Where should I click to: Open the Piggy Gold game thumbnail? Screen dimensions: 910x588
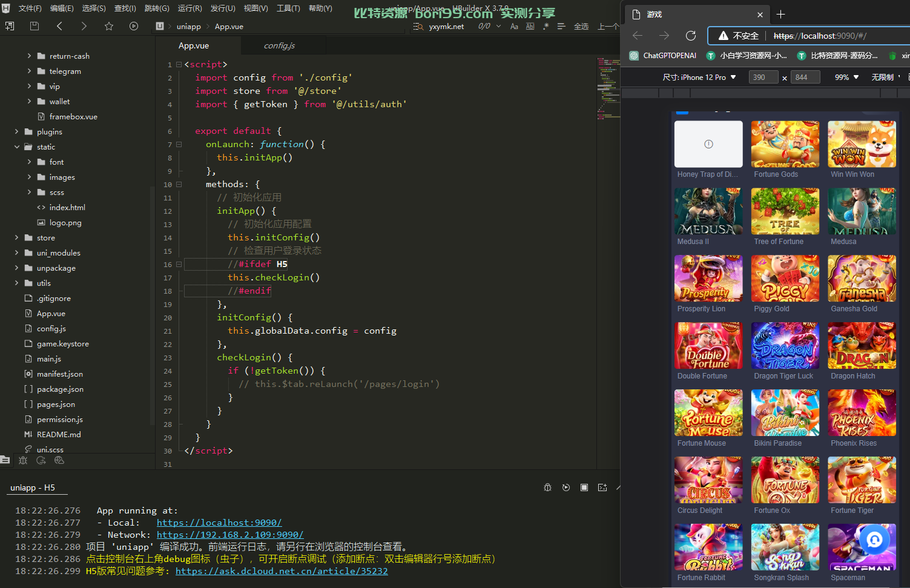(x=785, y=279)
